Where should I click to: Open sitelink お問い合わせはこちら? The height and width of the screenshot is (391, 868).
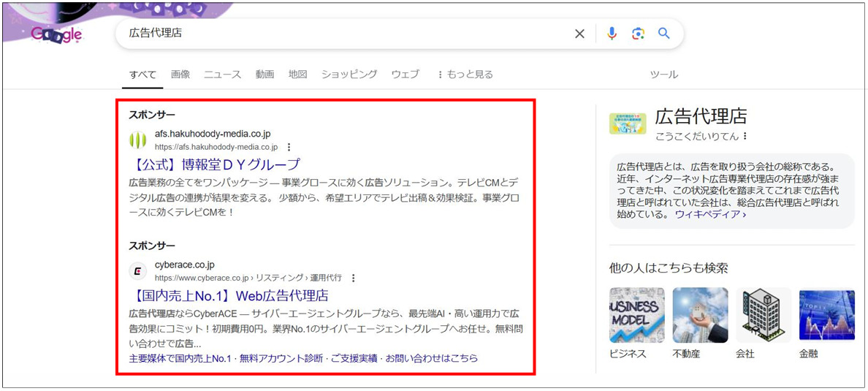tap(431, 358)
